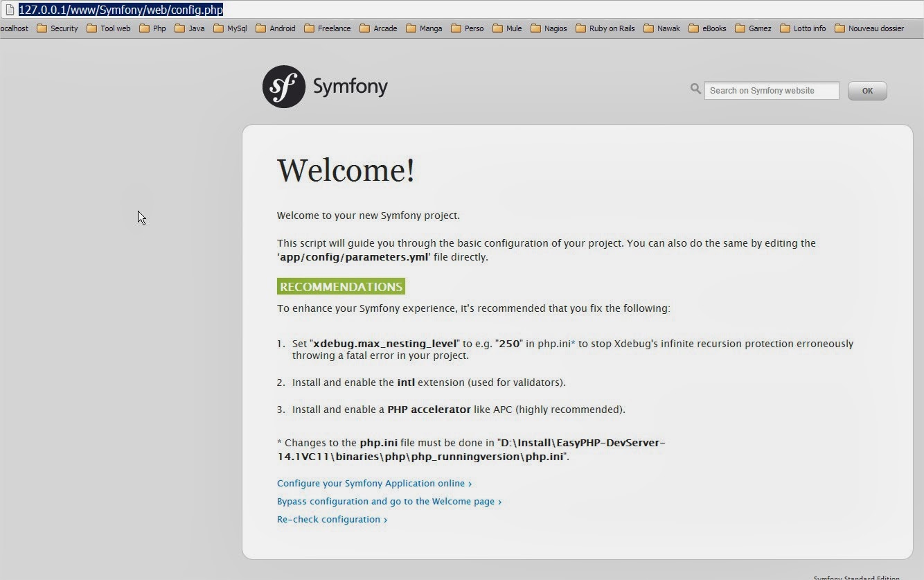Open the Freelance bookmark folder

(x=327, y=28)
